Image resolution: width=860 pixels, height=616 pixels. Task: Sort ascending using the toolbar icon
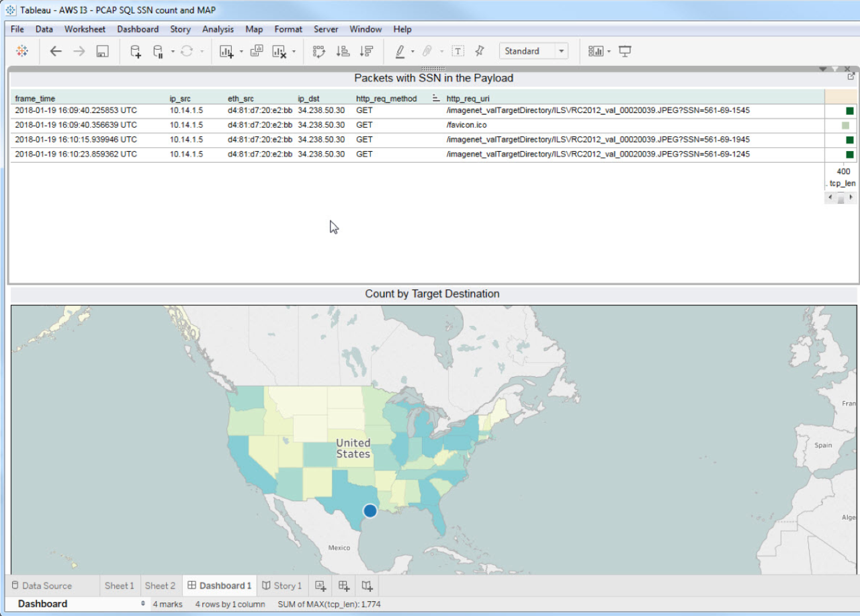(x=343, y=51)
